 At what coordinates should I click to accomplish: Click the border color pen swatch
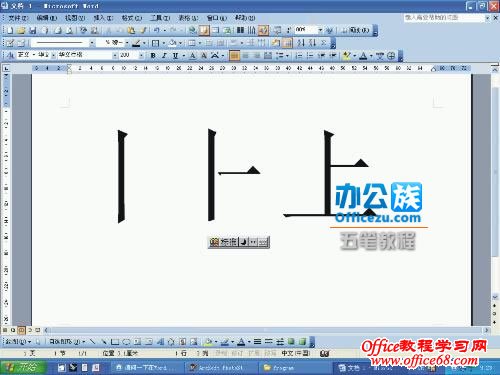point(136,43)
